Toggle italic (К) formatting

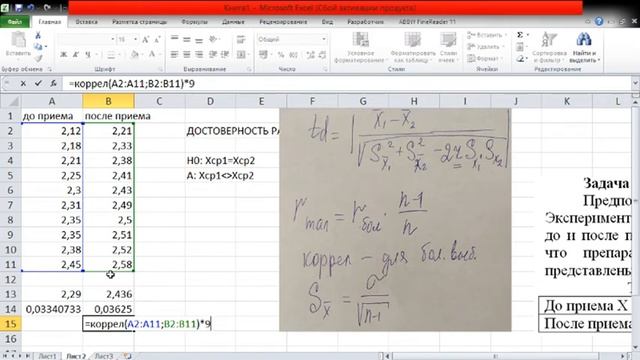76,54
